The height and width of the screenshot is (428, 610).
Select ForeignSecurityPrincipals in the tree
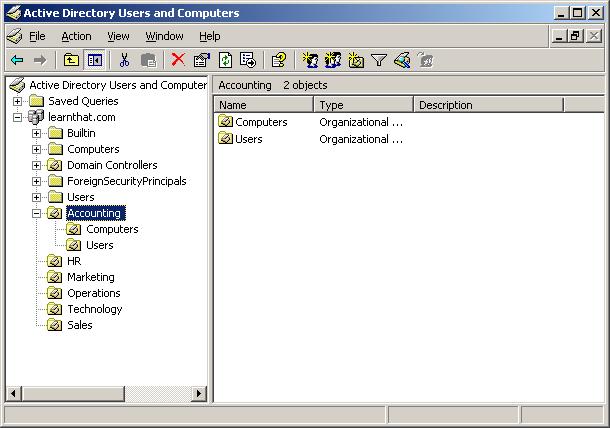click(126, 181)
